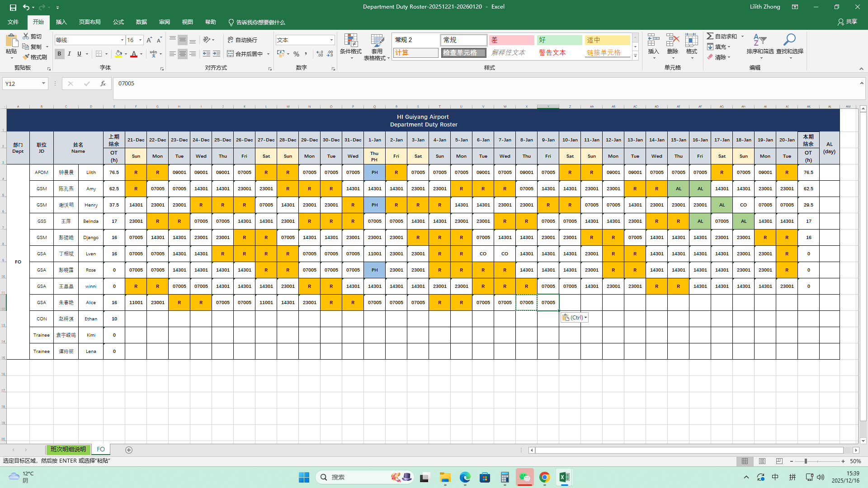This screenshot has width=868, height=488.
Task: Toggle Italic formatting
Action: click(69, 54)
